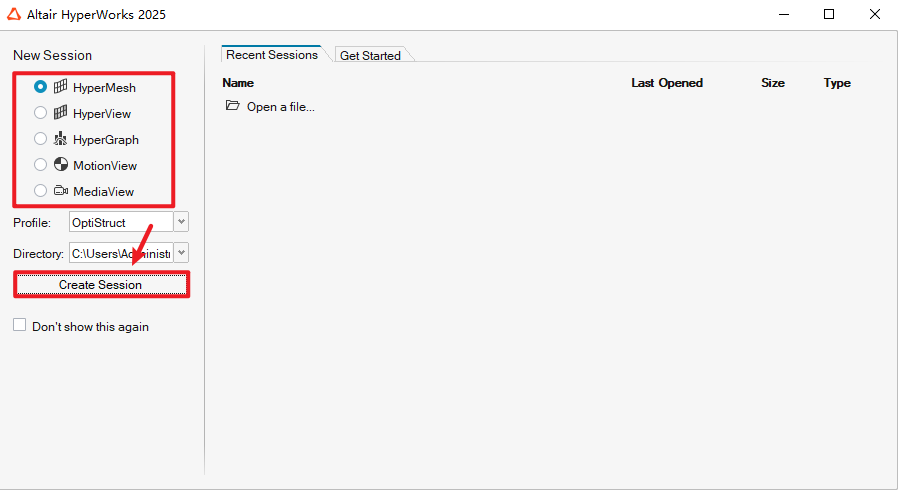Image resolution: width=898 pixels, height=490 pixels.
Task: Select the MotionView radio button
Action: click(x=41, y=165)
